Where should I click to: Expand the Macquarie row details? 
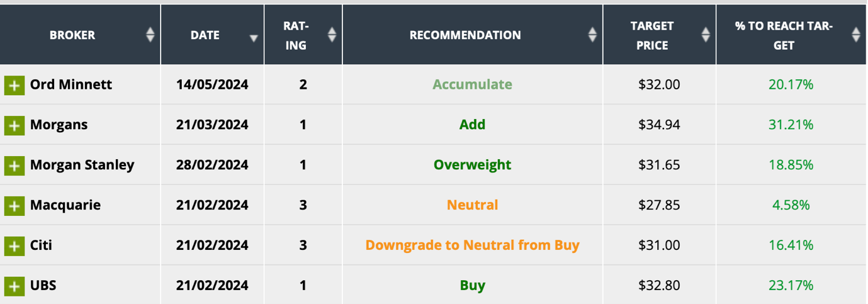click(x=14, y=206)
